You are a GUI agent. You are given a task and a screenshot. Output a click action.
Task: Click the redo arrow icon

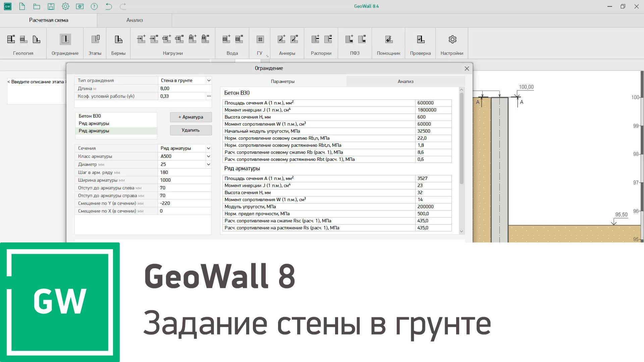coord(123,6)
